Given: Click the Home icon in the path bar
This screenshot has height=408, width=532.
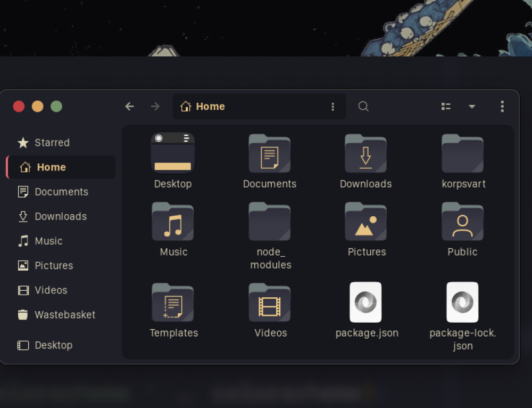Looking at the screenshot, I should coord(185,107).
